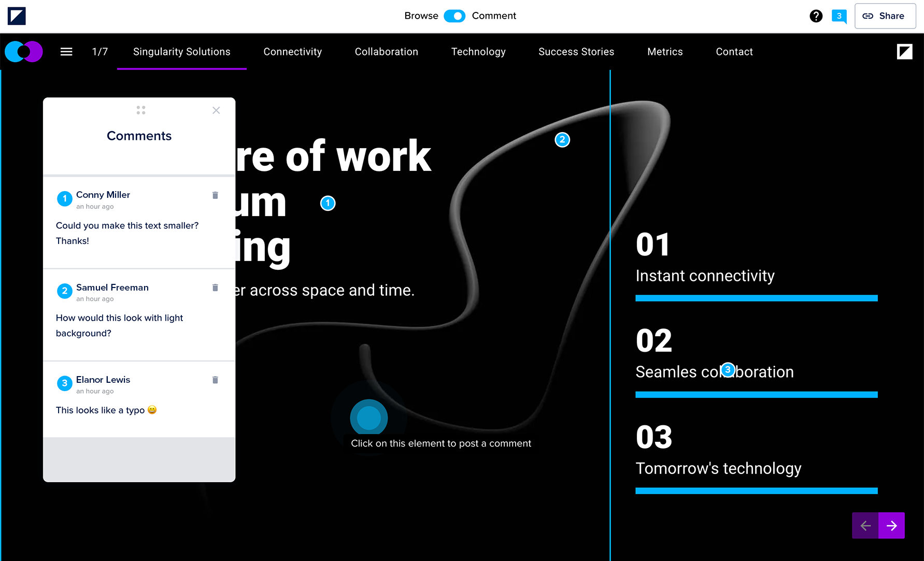924x561 pixels.
Task: Select the Metrics navigation tab
Action: pyautogui.click(x=665, y=52)
